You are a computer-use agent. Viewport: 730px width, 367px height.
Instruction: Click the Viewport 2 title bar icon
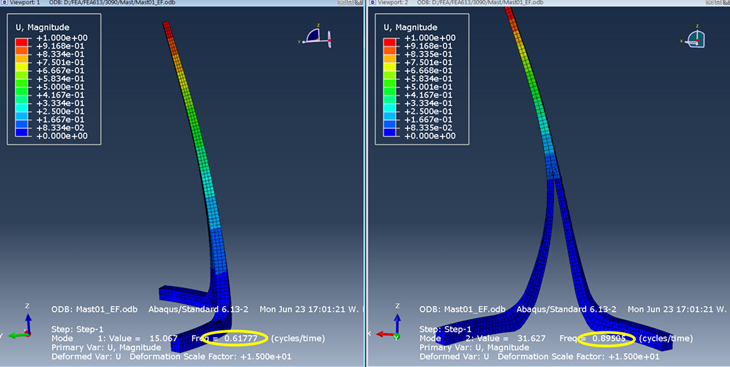(372, 2)
